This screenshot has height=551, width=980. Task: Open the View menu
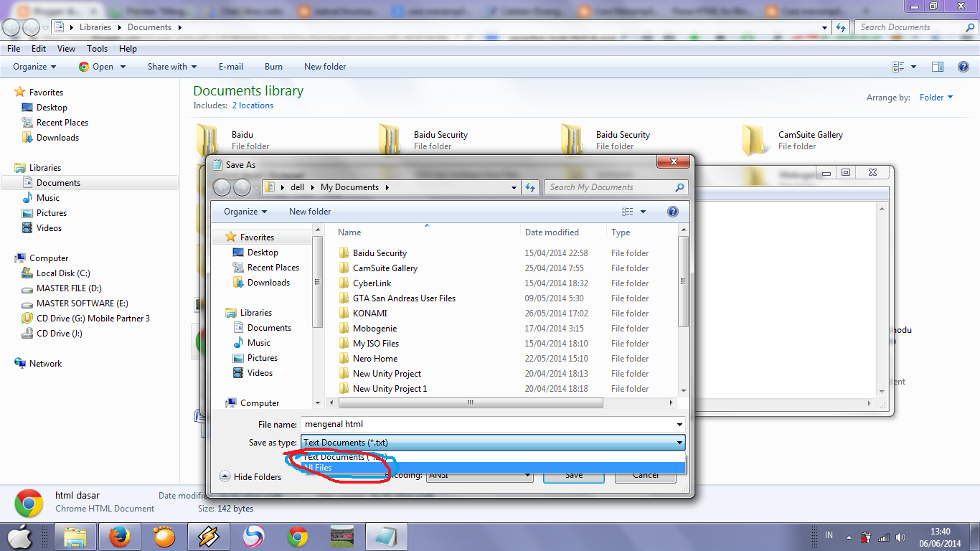(66, 48)
